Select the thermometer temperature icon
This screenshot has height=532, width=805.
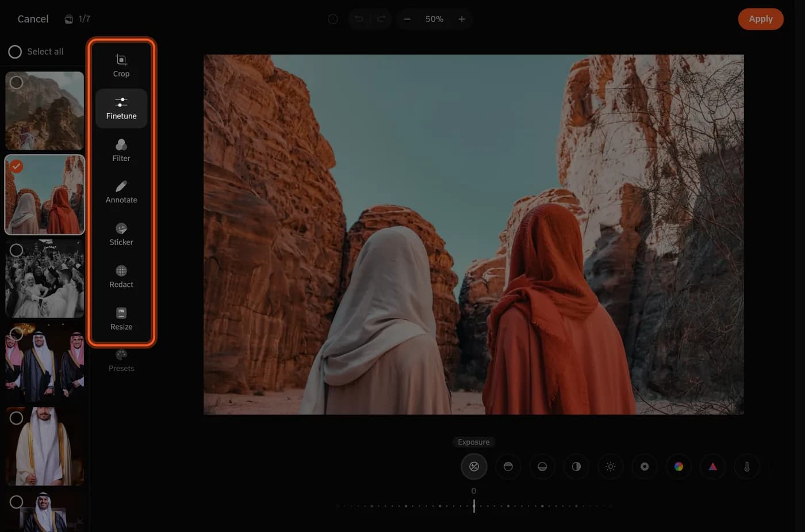tap(747, 466)
